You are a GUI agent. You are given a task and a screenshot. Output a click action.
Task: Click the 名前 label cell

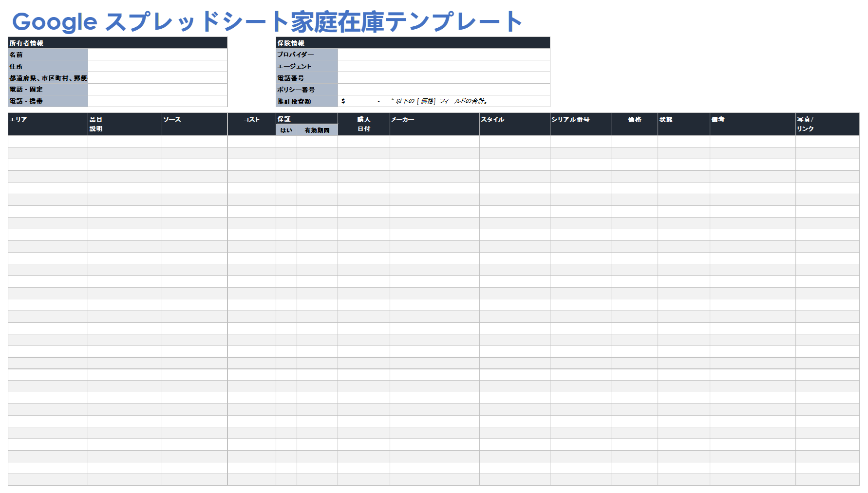(48, 55)
